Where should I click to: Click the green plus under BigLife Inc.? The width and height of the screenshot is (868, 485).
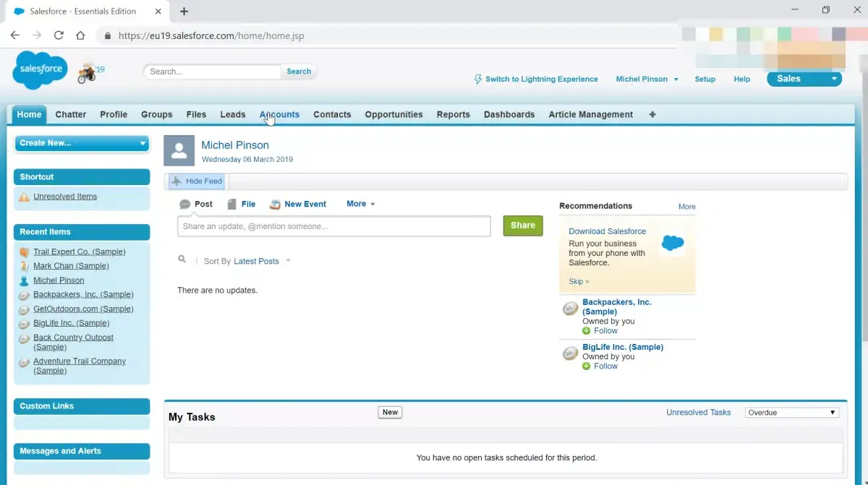coord(587,366)
